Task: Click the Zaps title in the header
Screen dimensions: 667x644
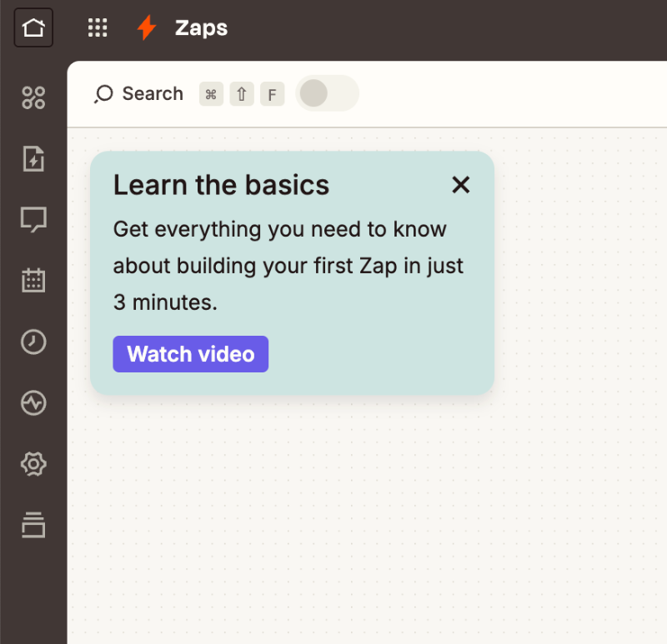Action: pyautogui.click(x=202, y=27)
